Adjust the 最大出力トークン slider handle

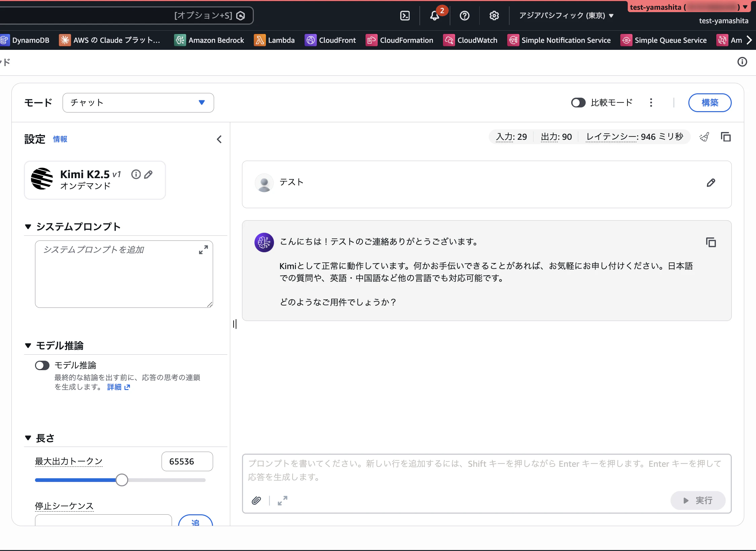pyautogui.click(x=122, y=480)
